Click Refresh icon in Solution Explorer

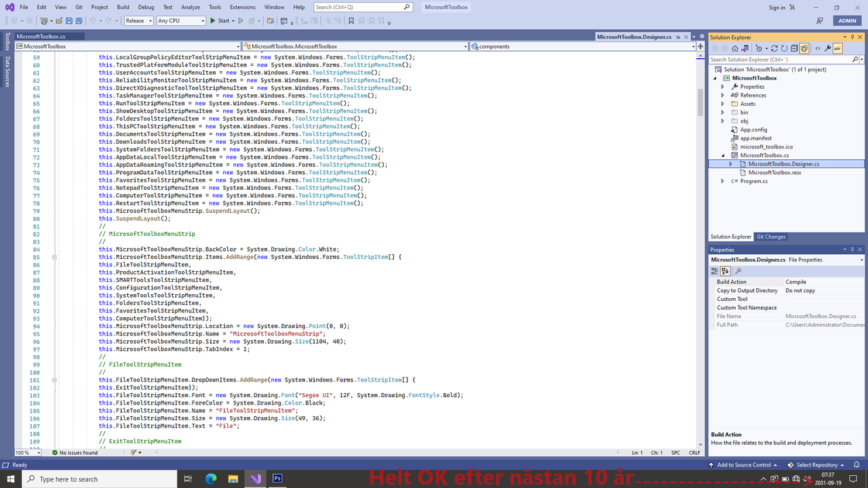[785, 48]
